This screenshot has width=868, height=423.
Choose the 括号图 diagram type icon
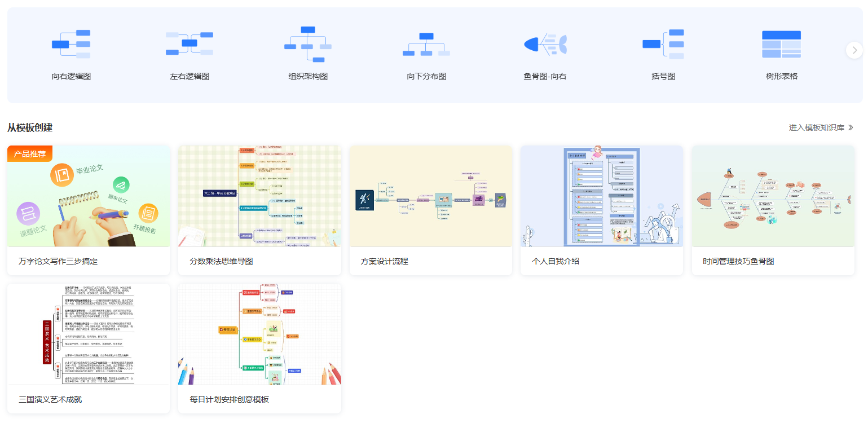tap(663, 42)
